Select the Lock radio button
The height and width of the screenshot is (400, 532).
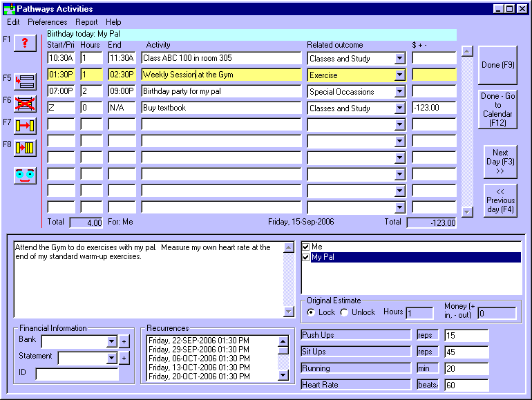coord(311,312)
